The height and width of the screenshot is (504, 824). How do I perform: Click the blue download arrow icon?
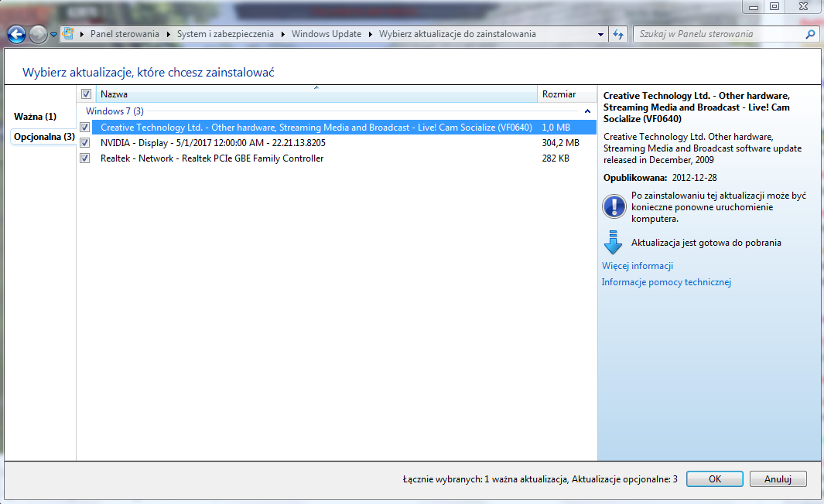(x=613, y=243)
